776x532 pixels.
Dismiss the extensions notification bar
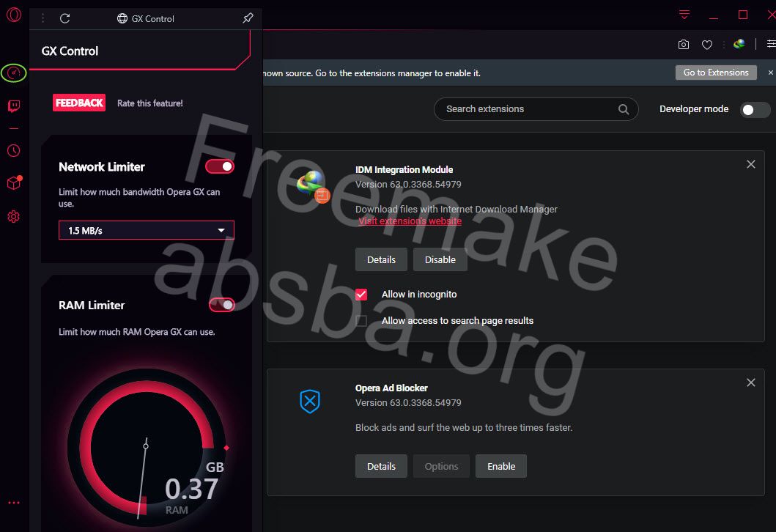(771, 73)
